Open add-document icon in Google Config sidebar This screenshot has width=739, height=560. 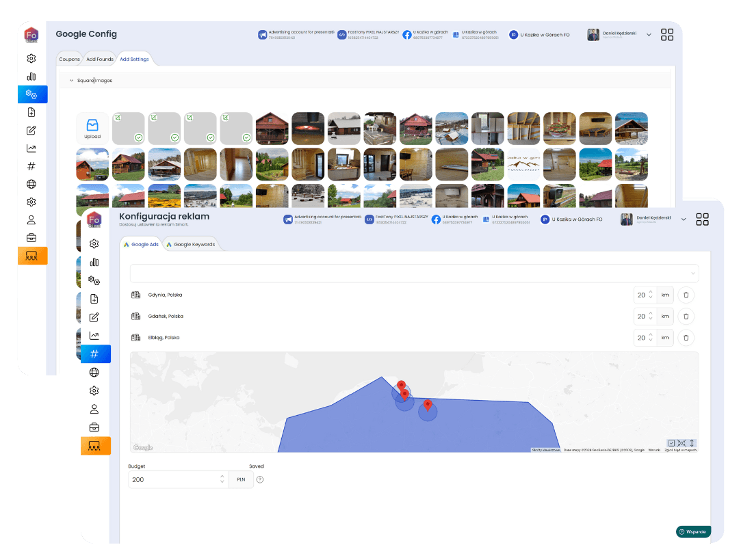click(31, 112)
